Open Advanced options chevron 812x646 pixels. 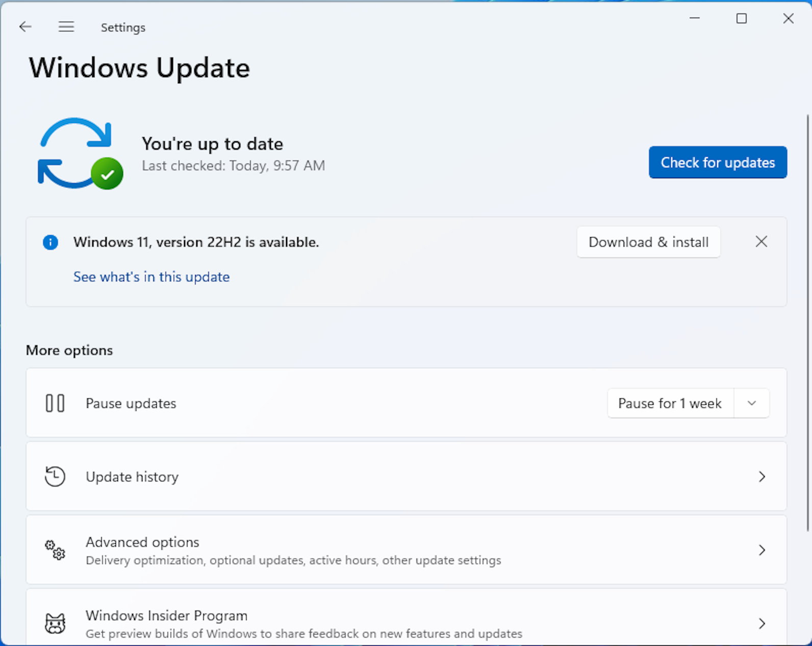pos(762,550)
